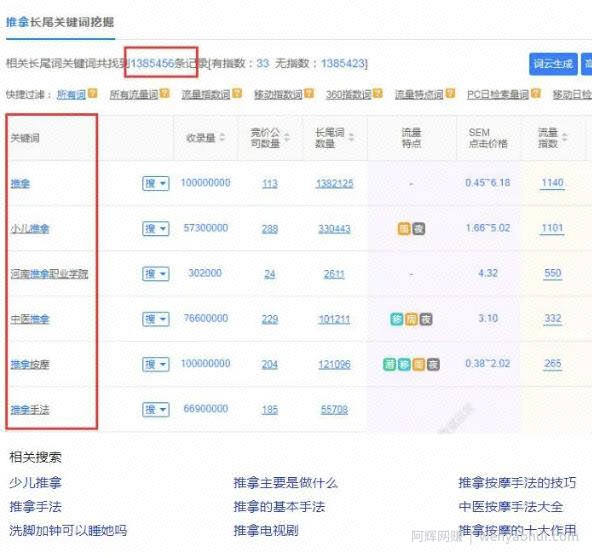Click SEM price 0.45~6.18 cell

[x=488, y=183]
